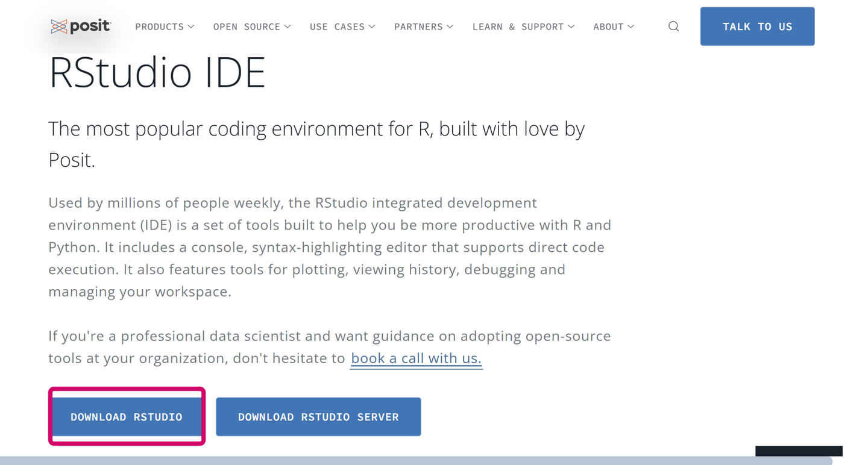This screenshot has height=465, width=868.
Task: Open the About menu label
Action: coord(608,27)
